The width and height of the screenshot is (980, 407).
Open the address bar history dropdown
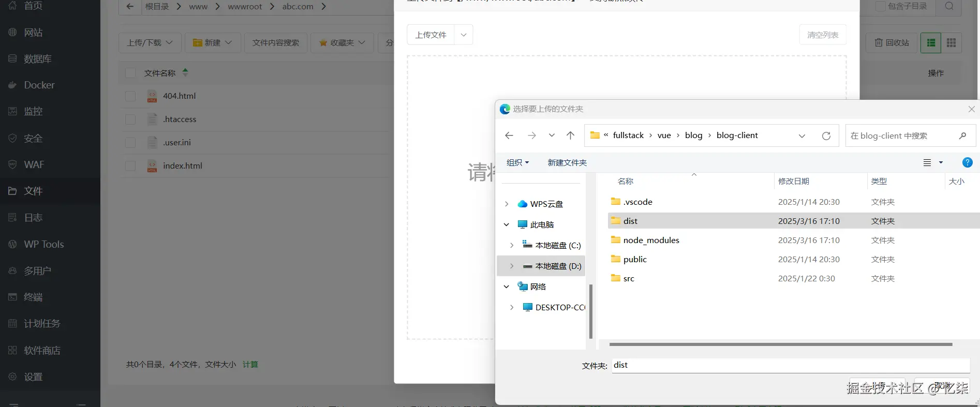click(x=802, y=136)
